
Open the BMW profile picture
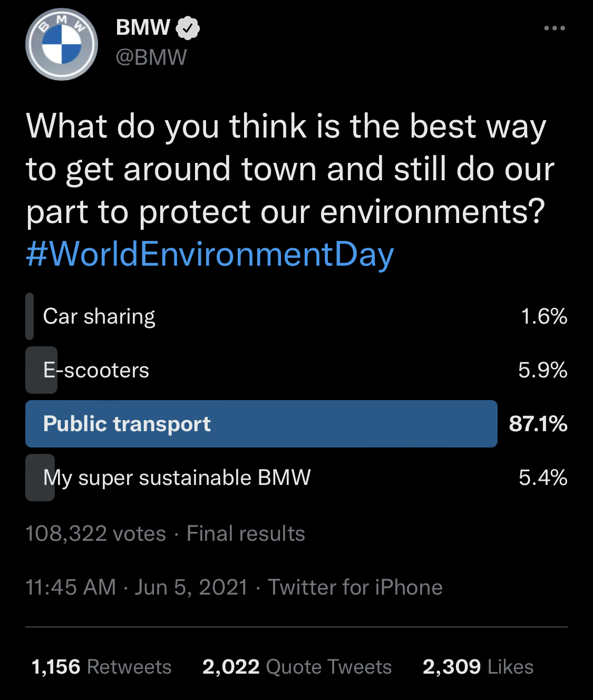coord(62,44)
